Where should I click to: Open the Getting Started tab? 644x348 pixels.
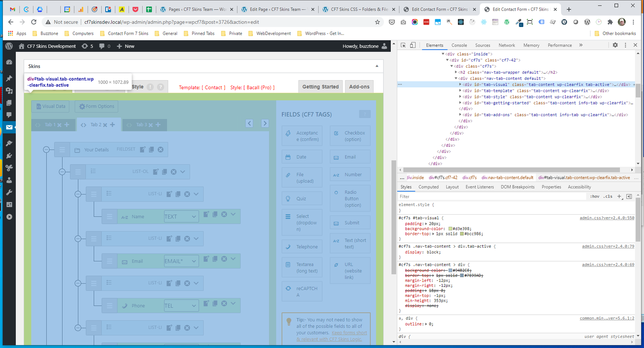[320, 87]
